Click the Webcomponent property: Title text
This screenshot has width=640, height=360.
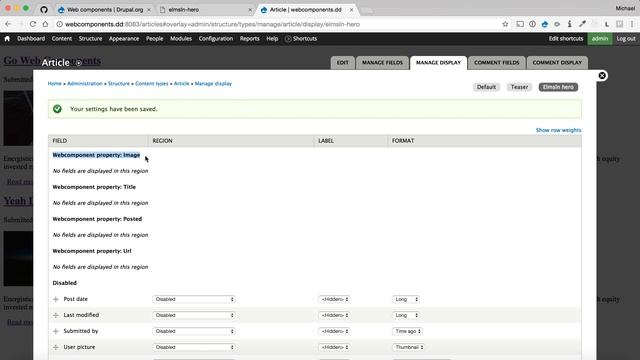pos(94,187)
